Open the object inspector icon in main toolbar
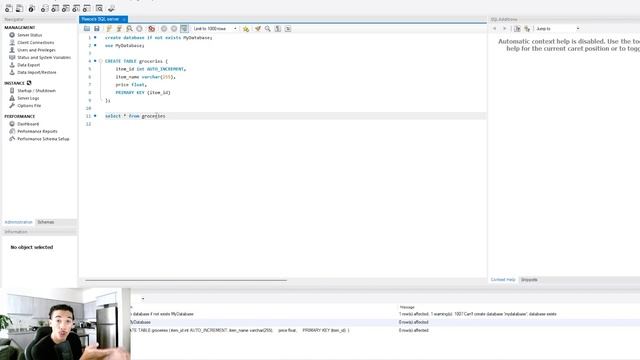640x360 pixels. [x=31, y=8]
